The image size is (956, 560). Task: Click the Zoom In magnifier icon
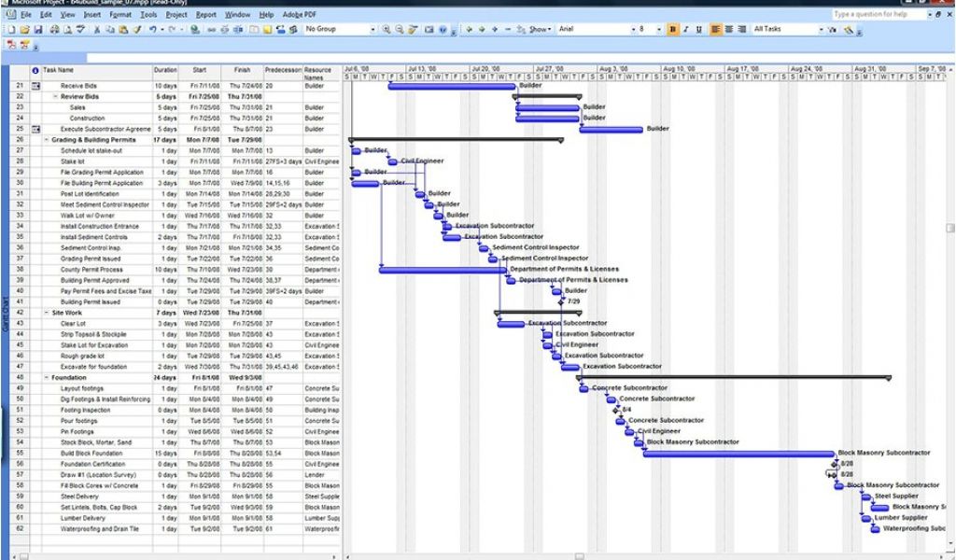point(386,29)
